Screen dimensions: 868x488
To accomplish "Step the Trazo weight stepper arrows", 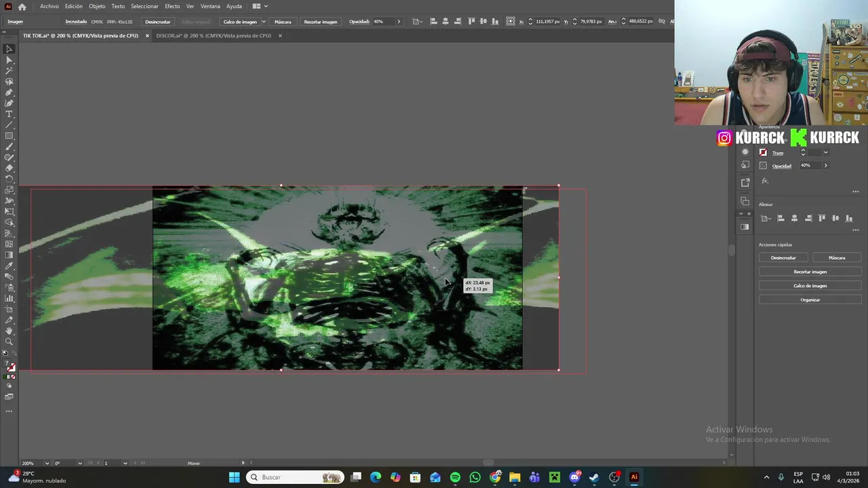I will click(803, 152).
